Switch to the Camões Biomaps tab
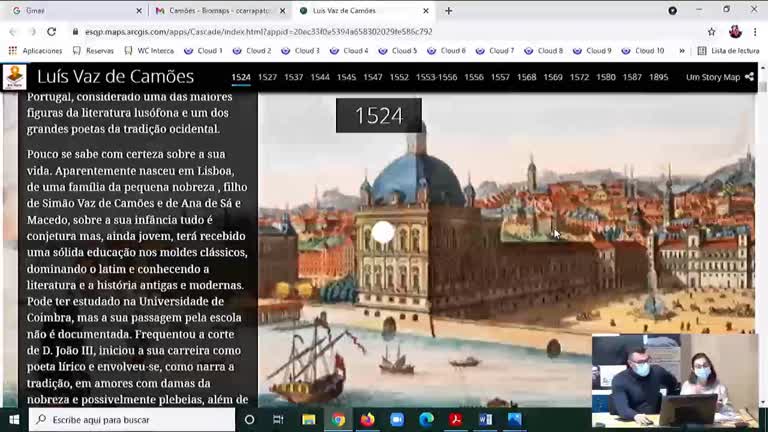The height and width of the screenshot is (432, 768). [x=218, y=10]
